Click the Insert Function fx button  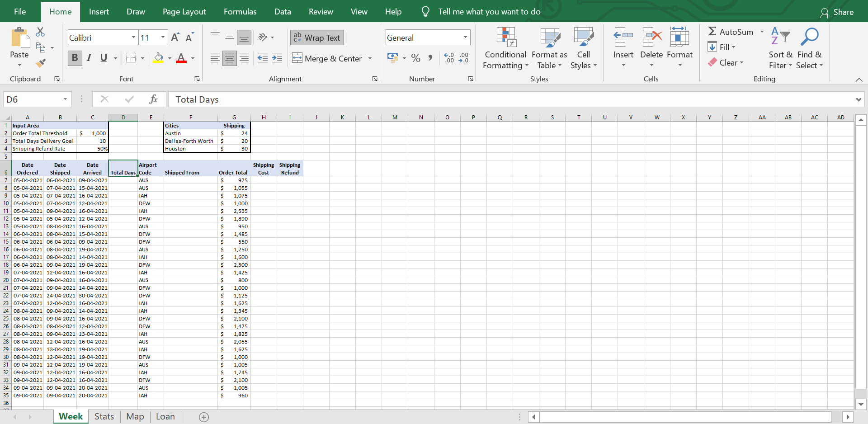[154, 99]
